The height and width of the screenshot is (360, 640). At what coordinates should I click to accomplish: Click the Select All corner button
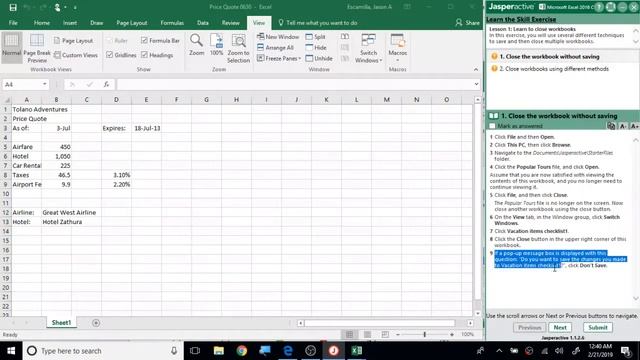(x=6, y=100)
